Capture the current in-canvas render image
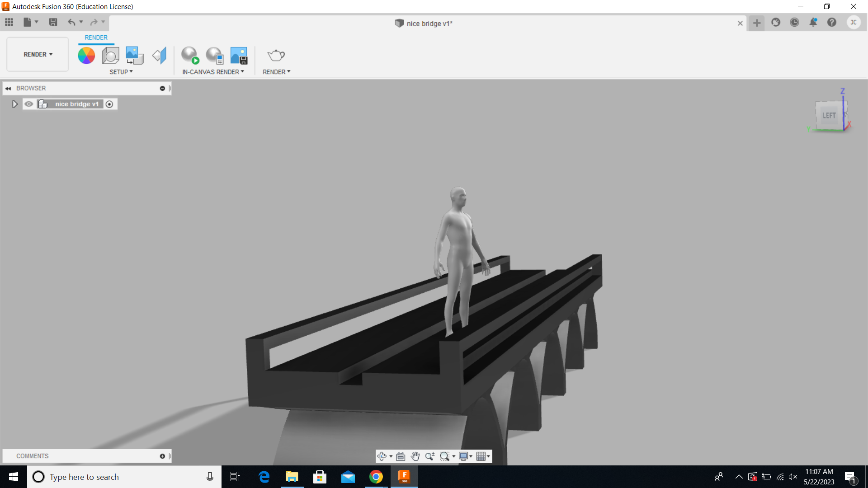This screenshot has height=488, width=868. pos(239,55)
